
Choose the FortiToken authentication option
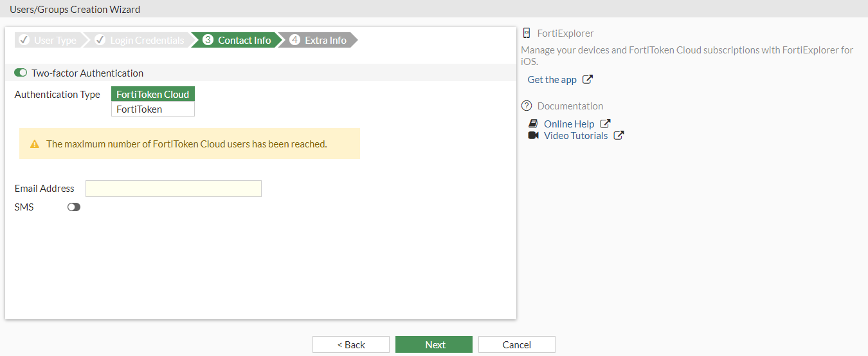[153, 109]
